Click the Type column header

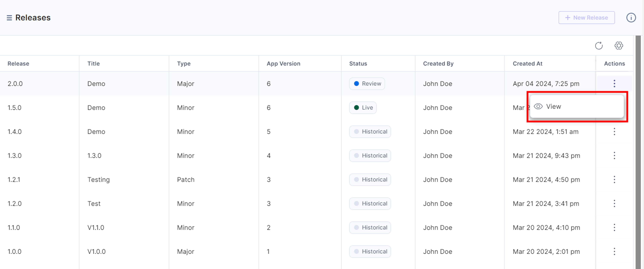coord(184,64)
